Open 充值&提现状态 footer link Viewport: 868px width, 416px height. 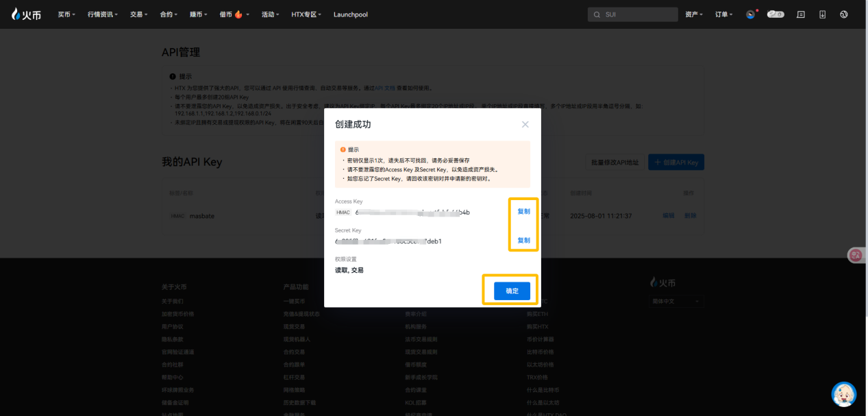[x=301, y=314]
